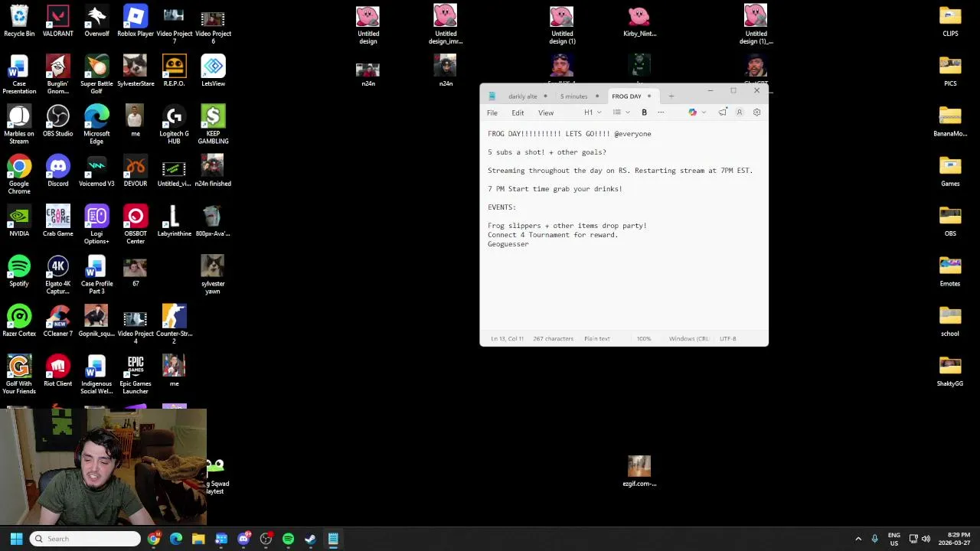Select the Emotes folder on desktop
The height and width of the screenshot is (551, 980).
coord(950,272)
